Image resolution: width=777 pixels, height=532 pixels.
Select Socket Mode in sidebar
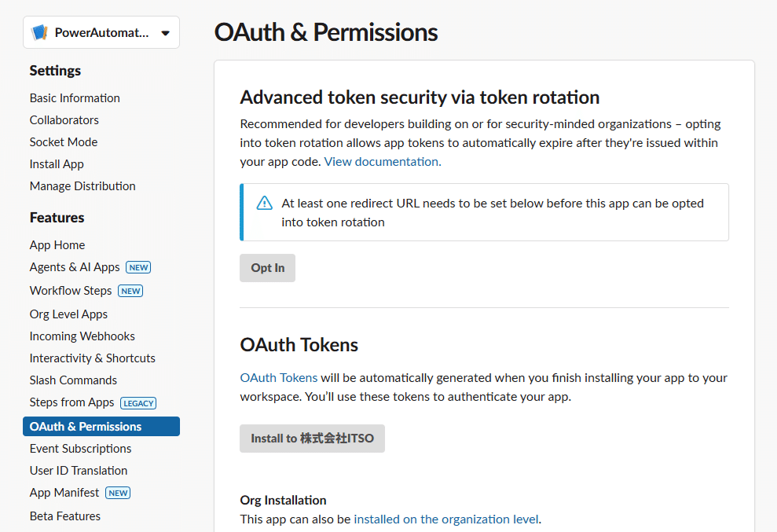pyautogui.click(x=64, y=142)
